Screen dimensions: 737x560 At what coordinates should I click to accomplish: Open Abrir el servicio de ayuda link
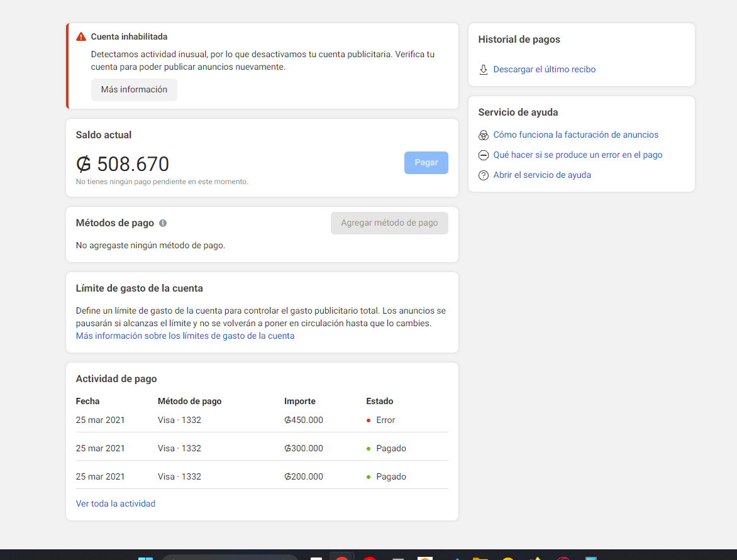click(541, 175)
